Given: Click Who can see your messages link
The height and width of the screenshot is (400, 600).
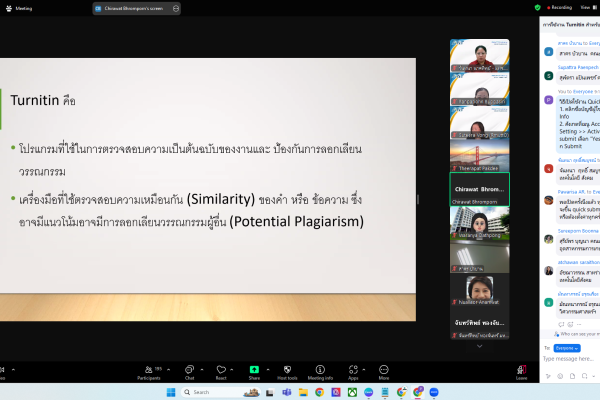Looking at the screenshot, I should pyautogui.click(x=577, y=334).
